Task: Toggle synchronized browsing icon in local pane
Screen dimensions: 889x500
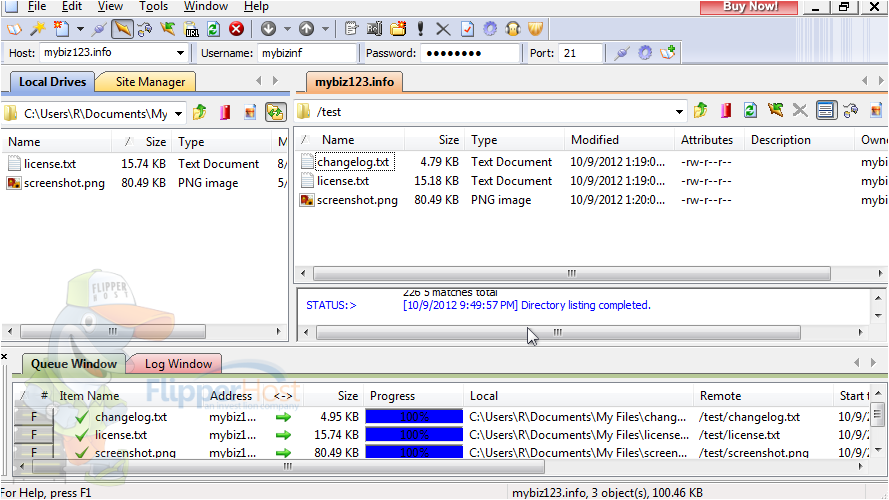Action: click(276, 112)
